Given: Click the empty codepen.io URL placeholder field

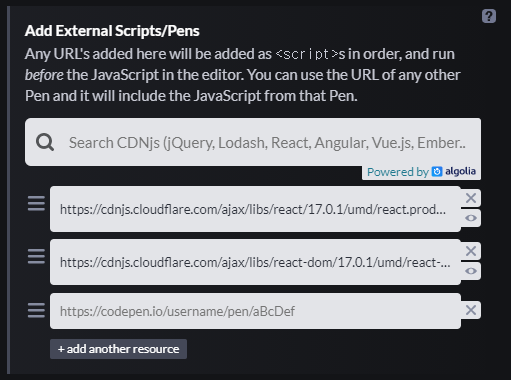Looking at the screenshot, I should [255, 311].
